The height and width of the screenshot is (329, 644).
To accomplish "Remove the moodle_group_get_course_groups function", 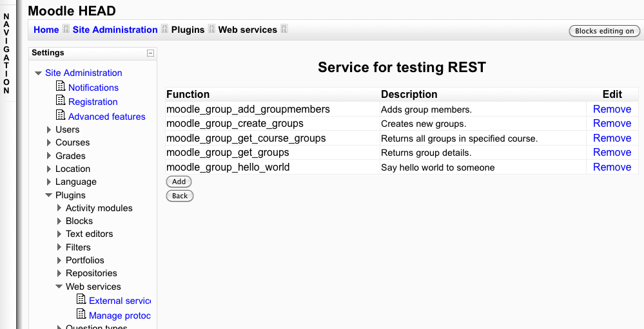I will (x=612, y=138).
